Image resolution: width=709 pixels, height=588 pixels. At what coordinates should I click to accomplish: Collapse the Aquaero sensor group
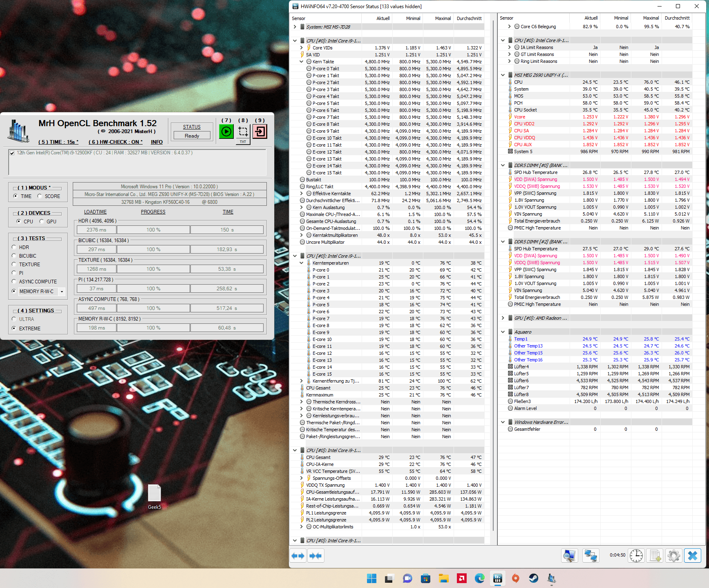(x=503, y=332)
